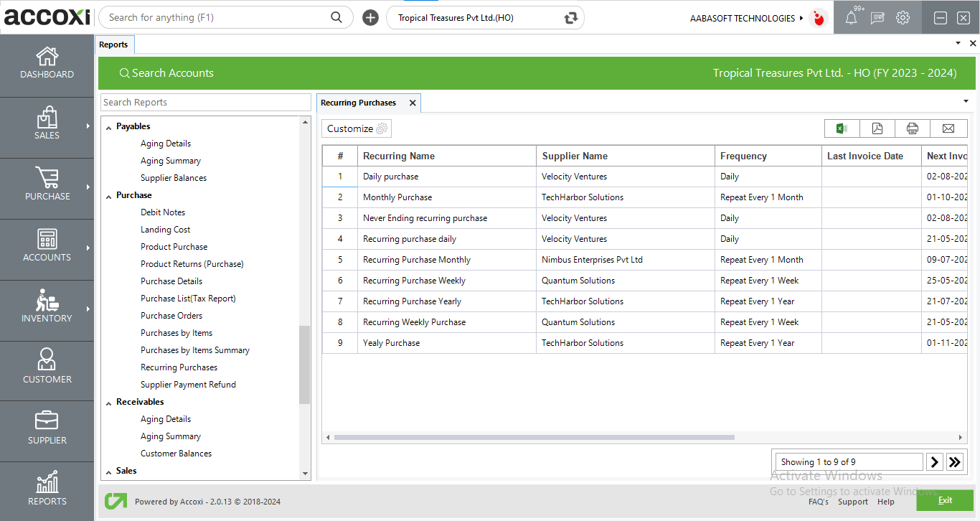Viewport: 980px width, 521px height.
Task: Collapse the Receivables tree section
Action: pyautogui.click(x=109, y=403)
